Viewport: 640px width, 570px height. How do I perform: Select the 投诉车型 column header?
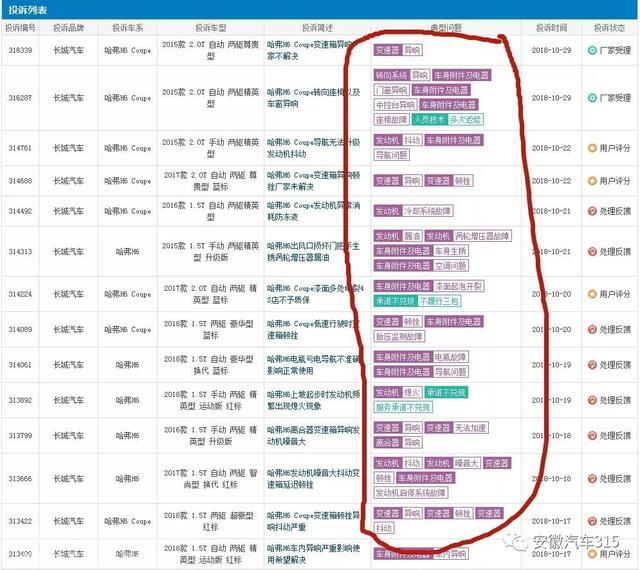point(211,28)
